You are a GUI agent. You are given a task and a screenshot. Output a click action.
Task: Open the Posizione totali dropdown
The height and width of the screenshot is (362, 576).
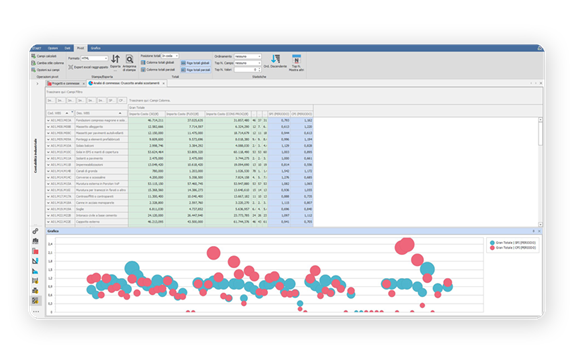pos(170,56)
